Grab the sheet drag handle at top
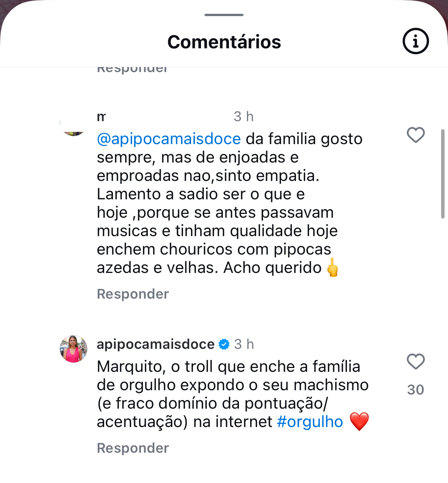This screenshot has width=448, height=483. (224, 15)
